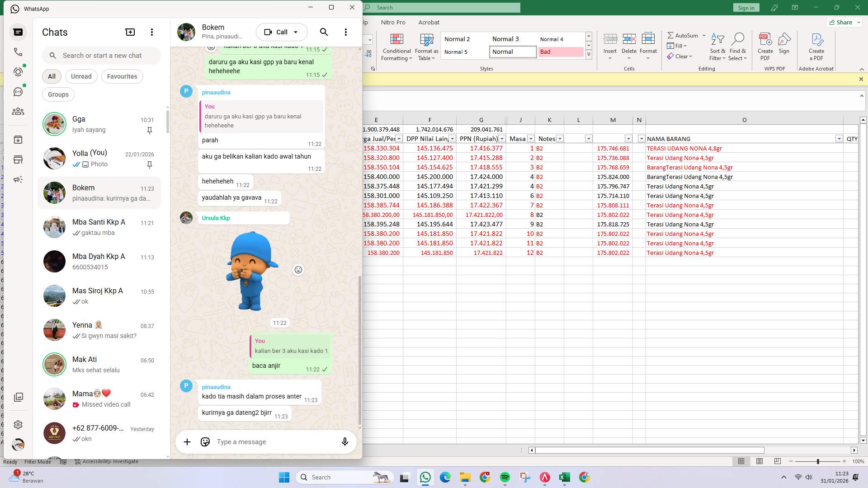Create a PDF using the WPS PDF icon
The width and height of the screenshot is (868, 488).
(765, 45)
